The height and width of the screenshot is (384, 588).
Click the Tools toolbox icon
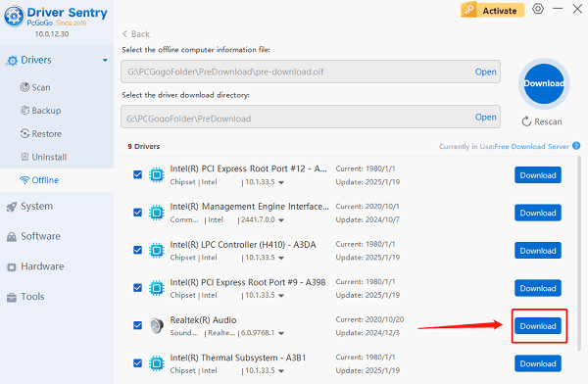pos(12,298)
